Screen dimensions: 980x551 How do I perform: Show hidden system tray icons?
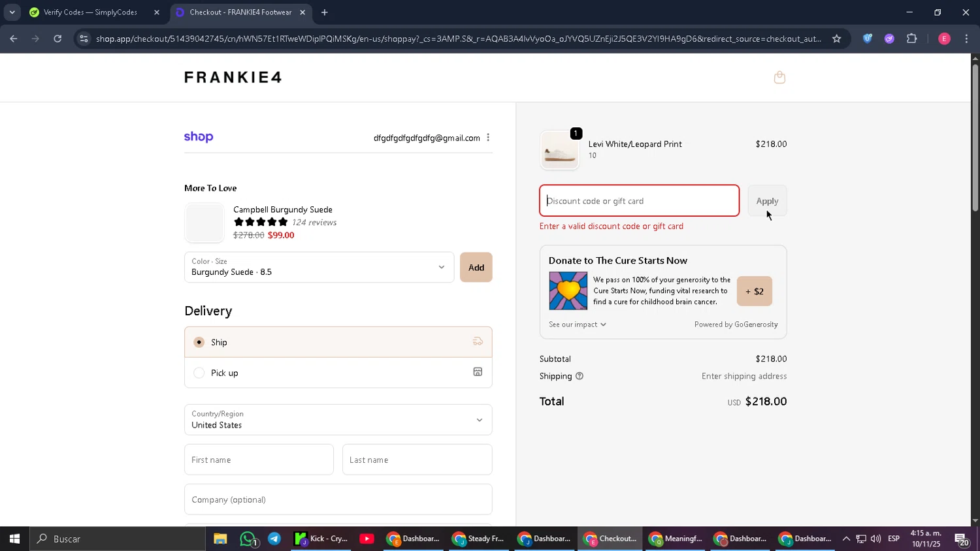[x=846, y=539]
